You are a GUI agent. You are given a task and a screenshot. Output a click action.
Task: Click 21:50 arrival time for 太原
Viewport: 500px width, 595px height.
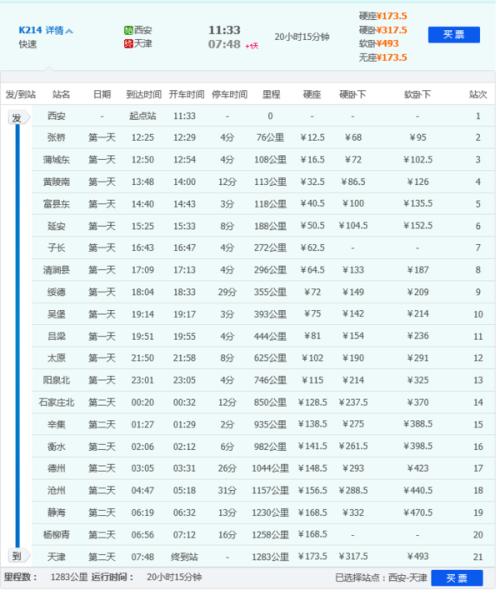click(143, 358)
